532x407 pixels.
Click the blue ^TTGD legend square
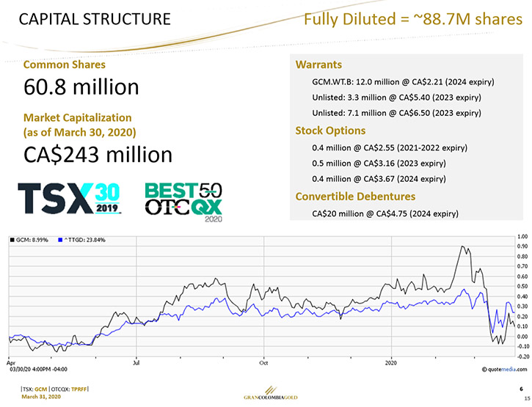click(x=60, y=240)
